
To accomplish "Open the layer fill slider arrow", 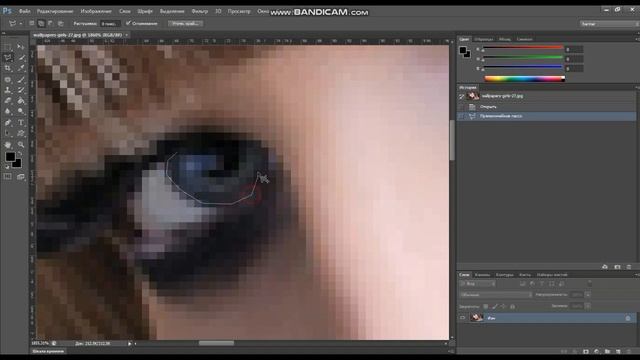I will click(588, 306).
